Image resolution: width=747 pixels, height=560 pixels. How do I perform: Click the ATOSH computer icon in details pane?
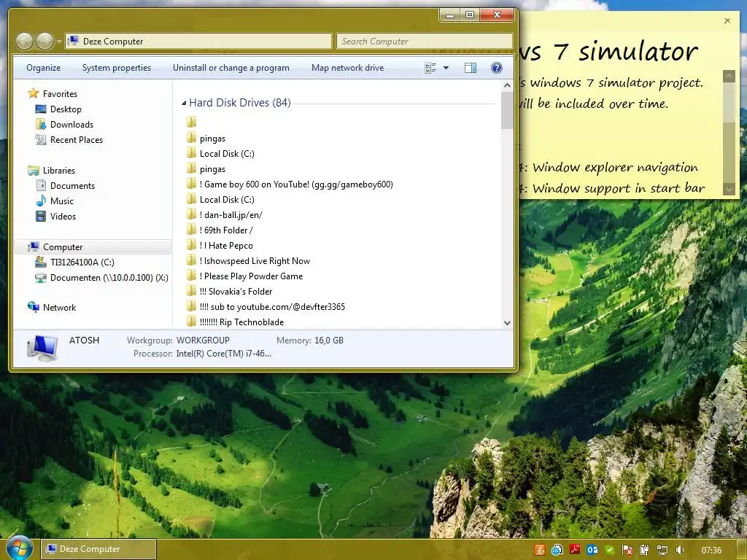(42, 348)
